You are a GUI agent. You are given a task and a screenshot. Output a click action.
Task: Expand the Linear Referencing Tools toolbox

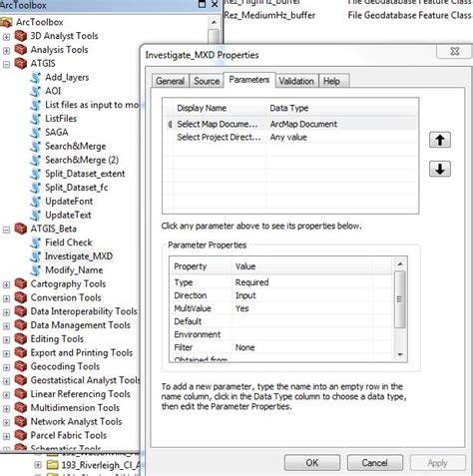pyautogui.click(x=6, y=395)
